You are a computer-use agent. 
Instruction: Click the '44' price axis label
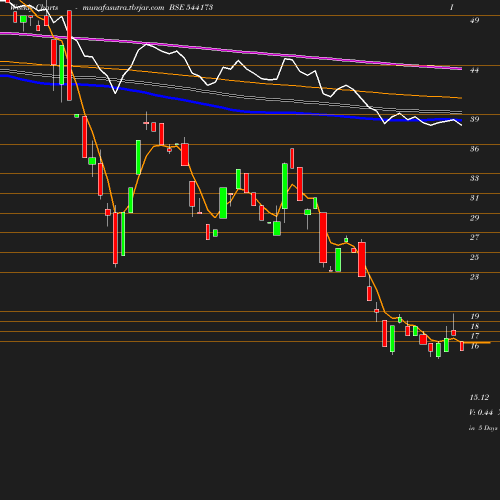pos(474,70)
